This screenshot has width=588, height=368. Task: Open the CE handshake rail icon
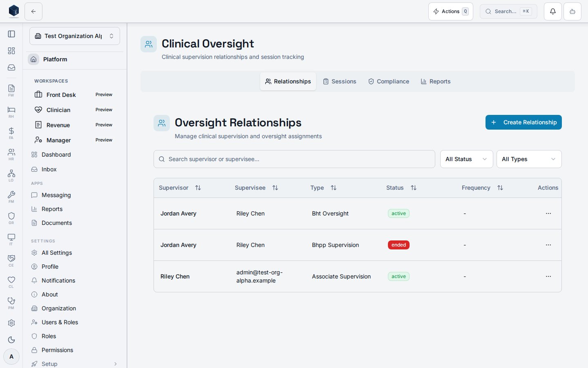11,260
